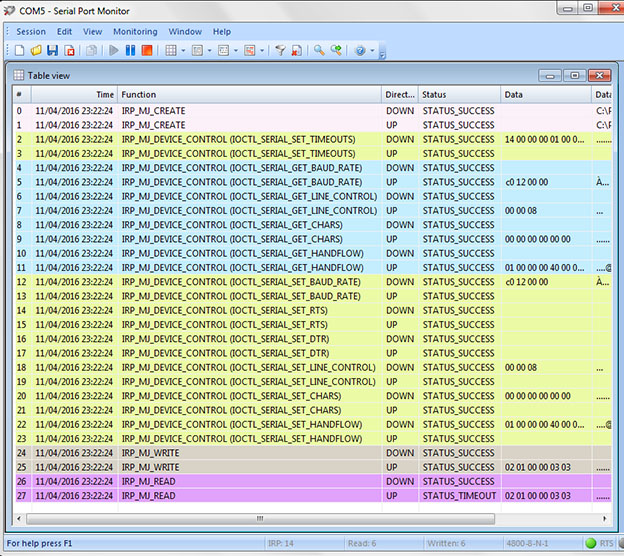Click the green RTS indicator in status bar
Viewport: 624px width, 556px height.
[x=591, y=543]
